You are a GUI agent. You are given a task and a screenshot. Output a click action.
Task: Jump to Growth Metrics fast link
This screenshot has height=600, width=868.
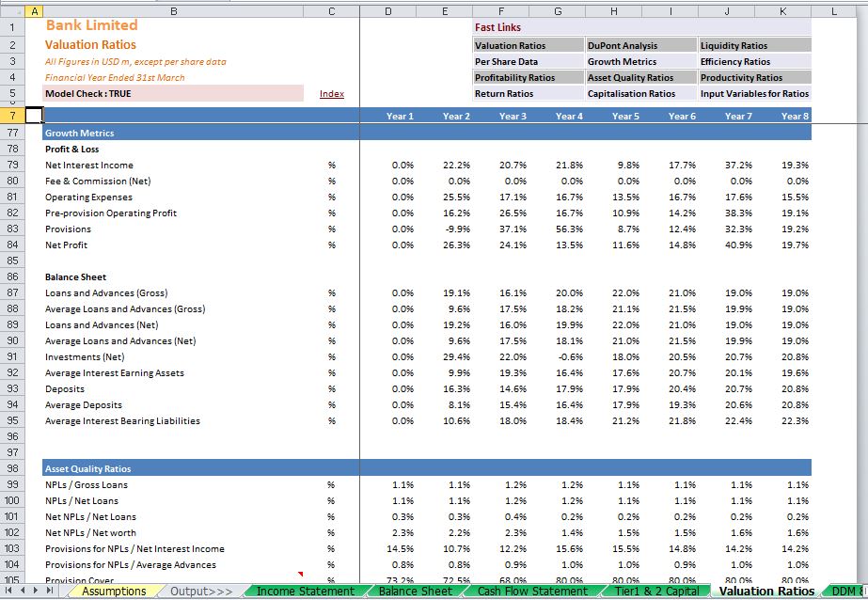pos(641,61)
